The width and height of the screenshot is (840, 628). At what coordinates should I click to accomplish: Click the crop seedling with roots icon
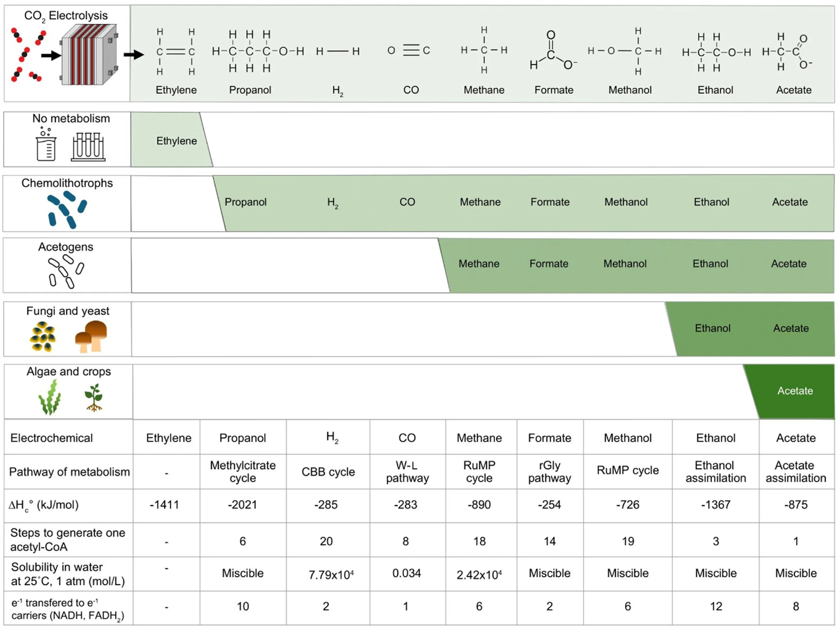(93, 397)
